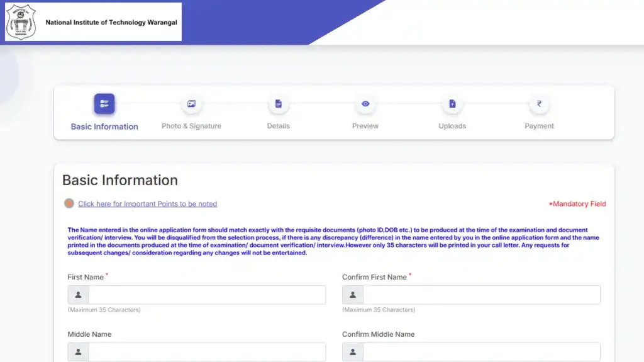The height and width of the screenshot is (362, 644).
Task: Click the Uploads file step icon
Action: tap(452, 104)
